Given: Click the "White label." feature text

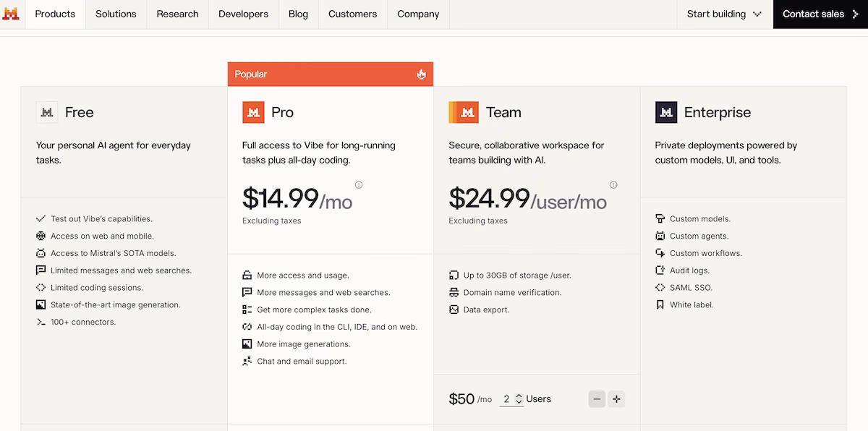Looking at the screenshot, I should coord(692,305).
